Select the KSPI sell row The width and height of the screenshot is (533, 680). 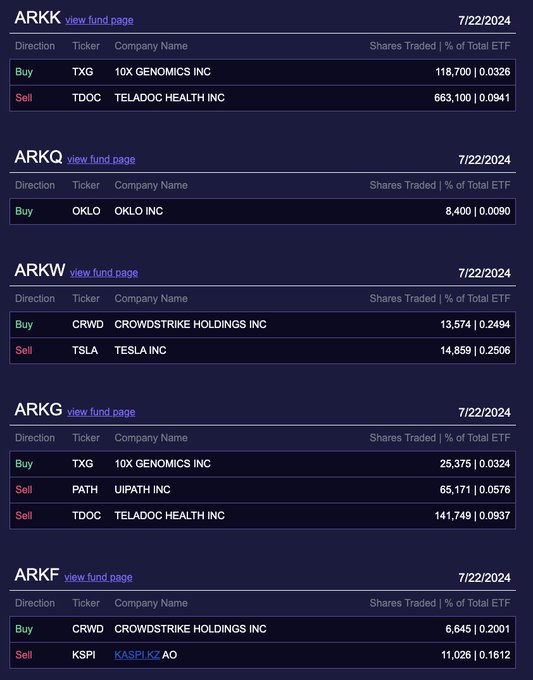262,655
